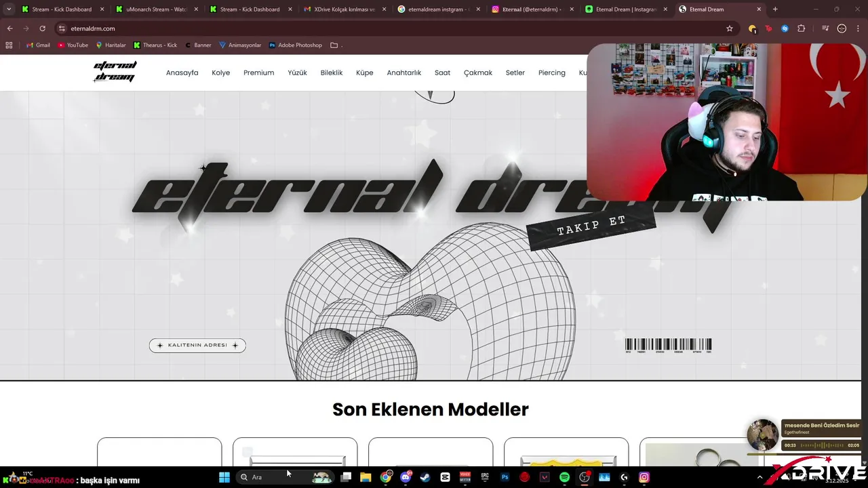The image size is (868, 488).
Task: Open the Animasyonlar bookmark
Action: pyautogui.click(x=240, y=45)
